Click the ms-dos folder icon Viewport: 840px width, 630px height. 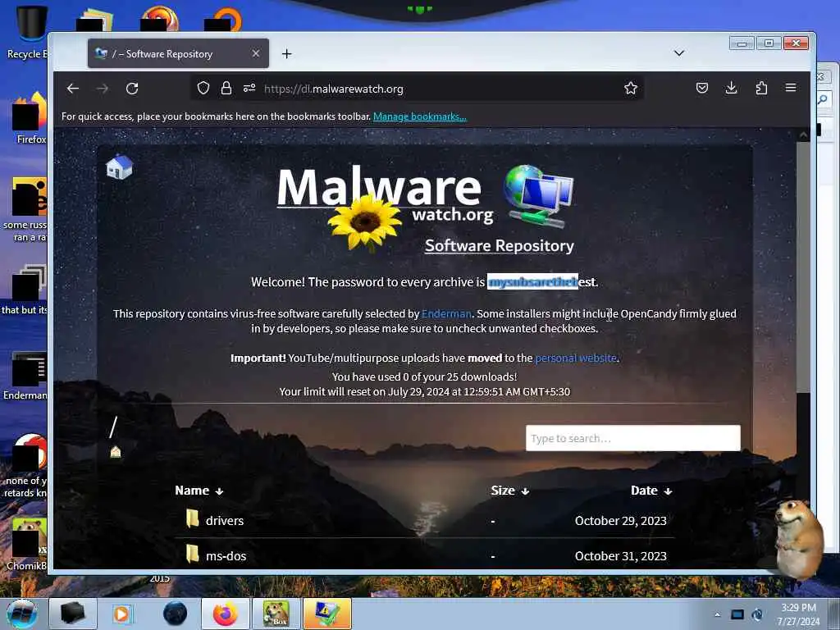pos(192,554)
